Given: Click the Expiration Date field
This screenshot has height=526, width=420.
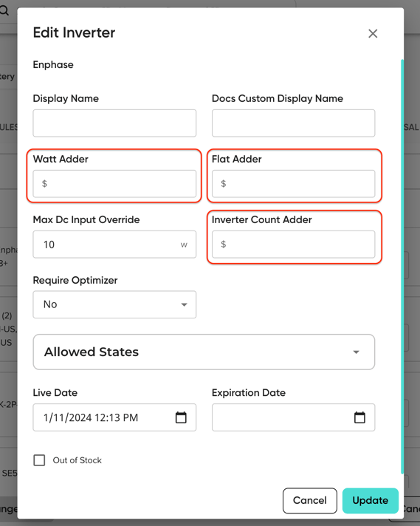Looking at the screenshot, I should click(x=293, y=417).
